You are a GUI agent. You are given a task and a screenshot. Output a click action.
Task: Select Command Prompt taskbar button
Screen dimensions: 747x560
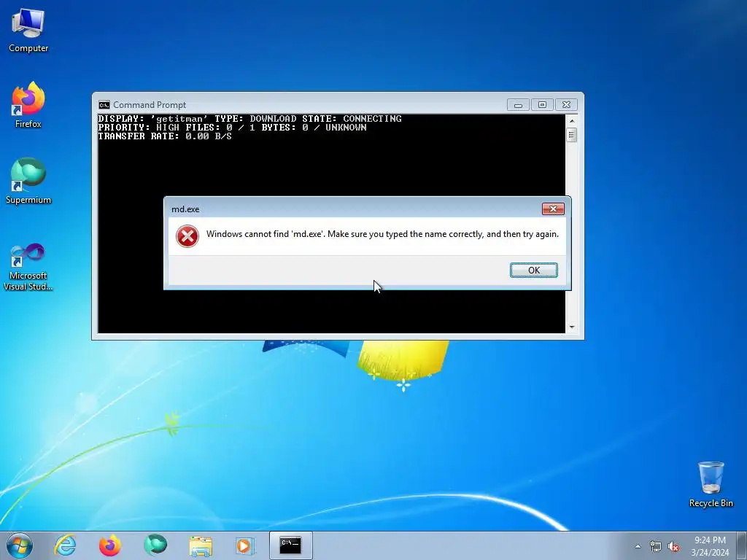coord(290,545)
